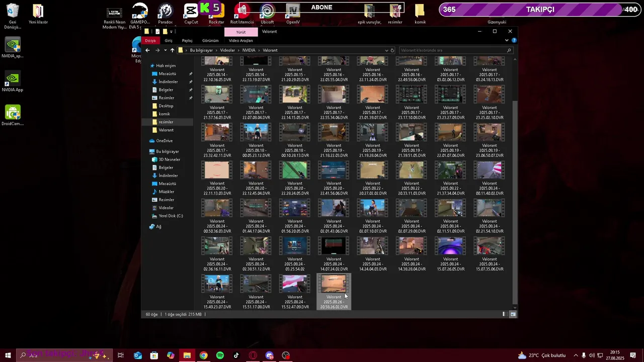The height and width of the screenshot is (362, 644).
Task: Open the weather widget 23°C Çok bulutlu
Action: pos(541,355)
